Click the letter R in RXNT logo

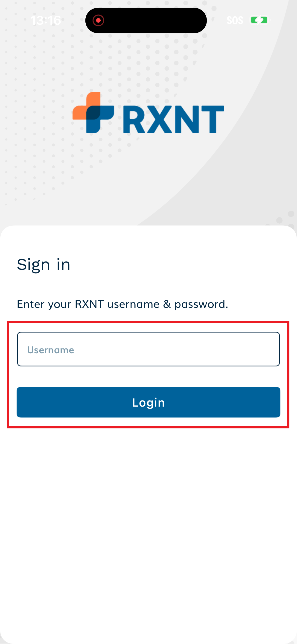point(134,120)
